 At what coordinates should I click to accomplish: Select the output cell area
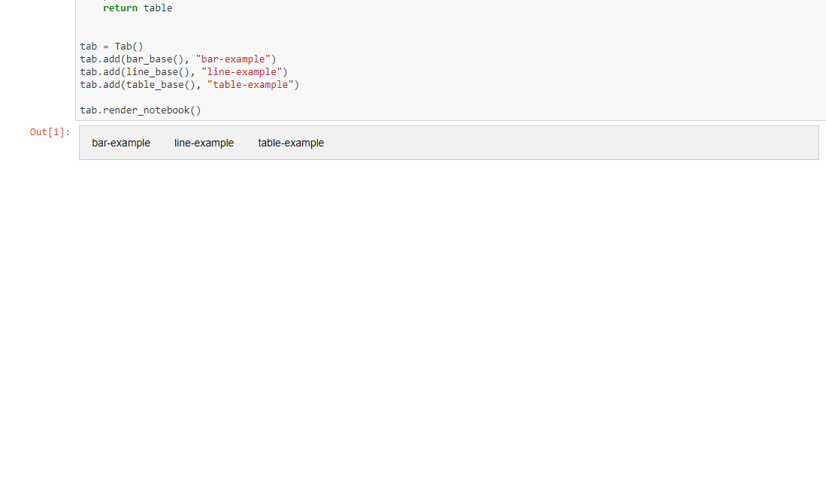tap(526, 143)
